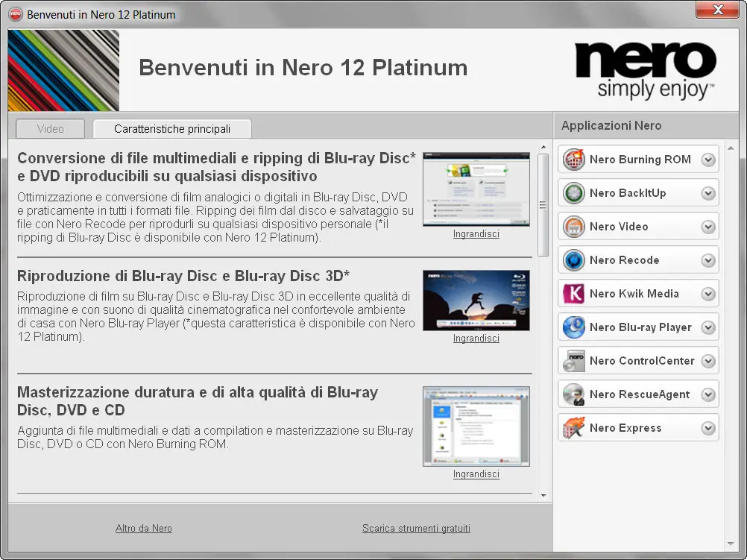The height and width of the screenshot is (560, 747).
Task: Start Nero Video from its orange icon
Action: [x=573, y=227]
